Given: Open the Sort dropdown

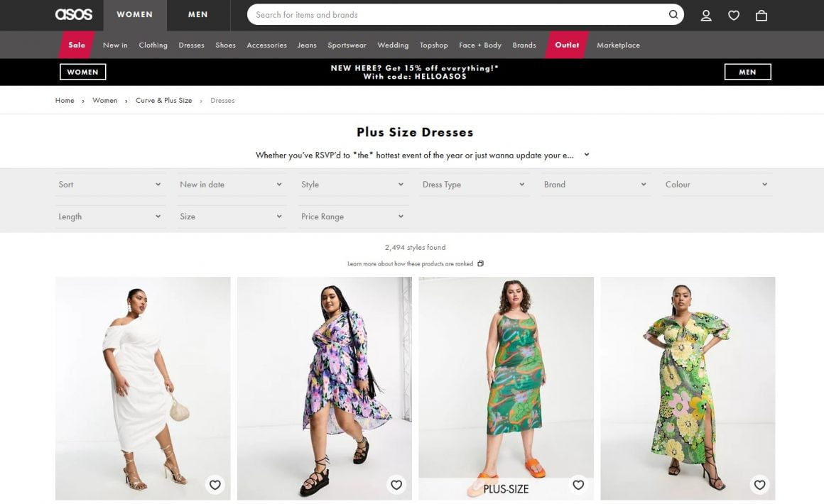Looking at the screenshot, I should (x=110, y=185).
